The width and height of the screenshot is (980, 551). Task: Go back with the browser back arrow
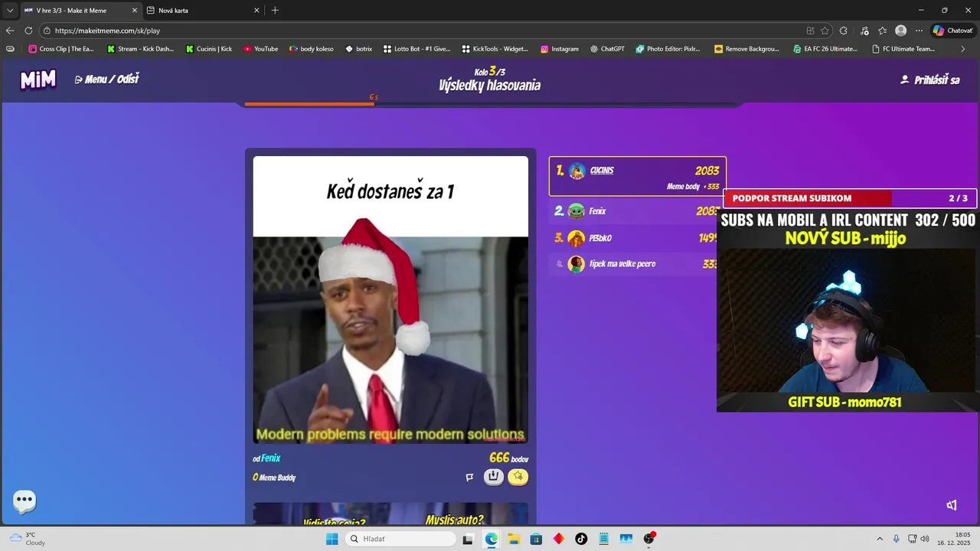coord(10,31)
